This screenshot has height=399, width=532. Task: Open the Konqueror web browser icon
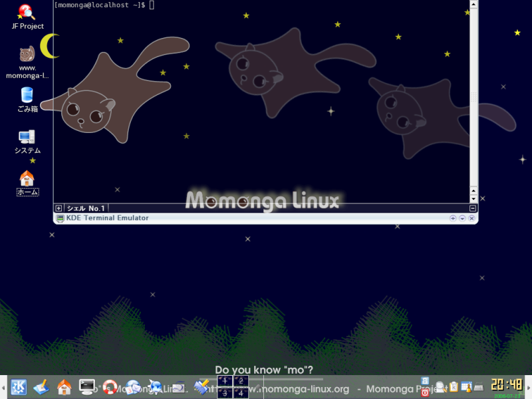[156, 387]
